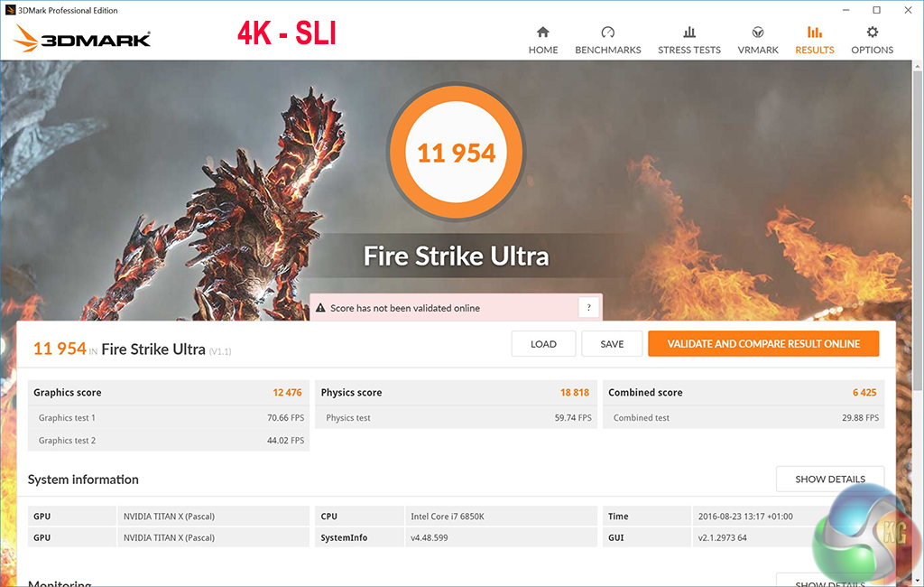Click the 44.02 FPS value
The width and height of the screenshot is (924, 587).
pyautogui.click(x=285, y=440)
